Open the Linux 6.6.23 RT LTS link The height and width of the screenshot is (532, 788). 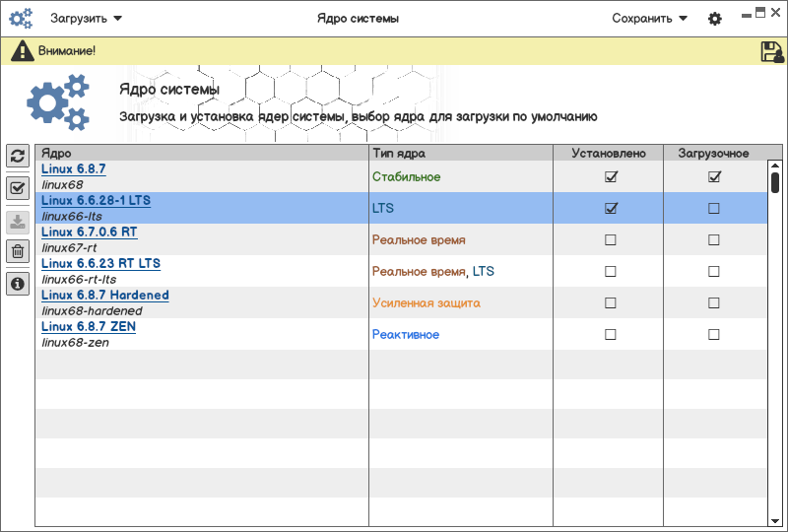pos(100,264)
